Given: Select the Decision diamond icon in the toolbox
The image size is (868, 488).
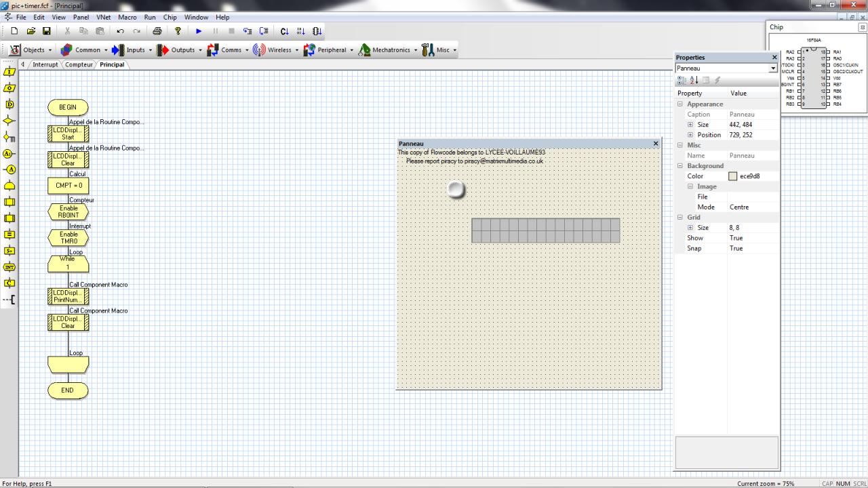Looking at the screenshot, I should click(9, 121).
